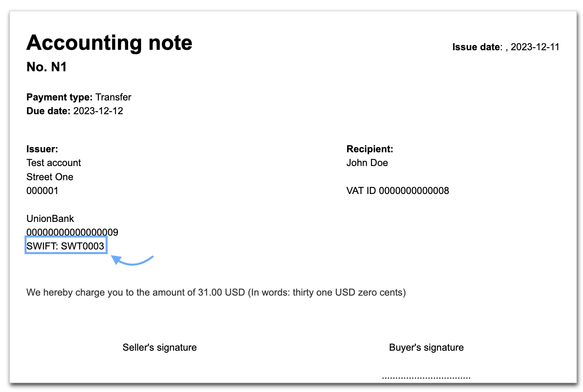Viewport: 583px width, 392px height.
Task: Click the "Payment type: Transfer" line
Action: (x=79, y=97)
